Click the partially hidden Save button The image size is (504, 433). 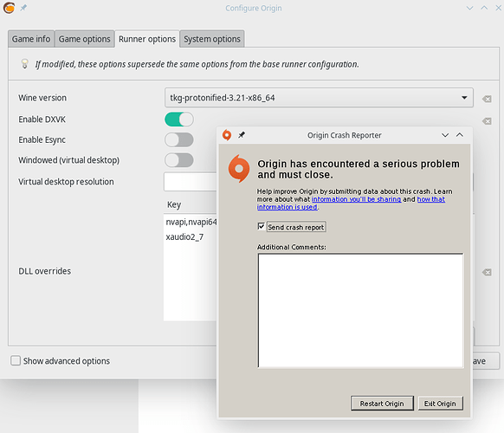486,361
